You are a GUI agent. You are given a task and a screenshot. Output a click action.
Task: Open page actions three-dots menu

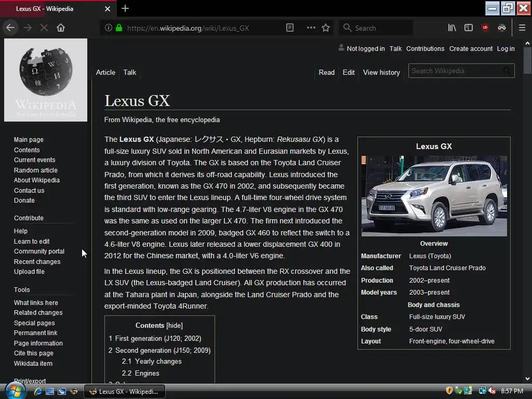pyautogui.click(x=311, y=28)
